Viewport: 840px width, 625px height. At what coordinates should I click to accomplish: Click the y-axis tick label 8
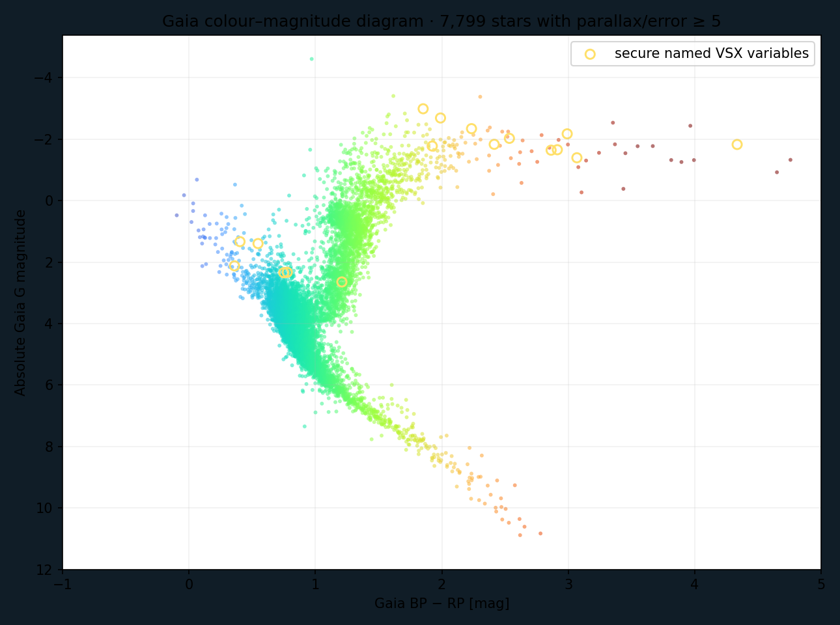point(49,447)
